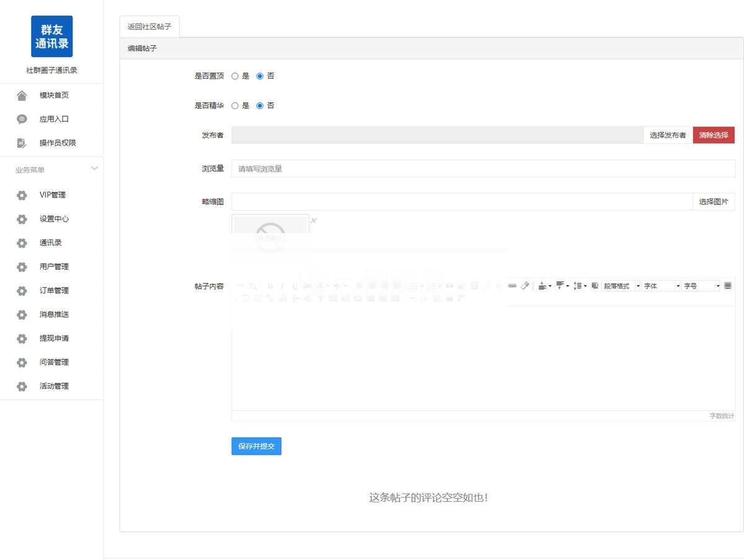Click the underline icon in the editor
744x560 pixels.
point(293,286)
